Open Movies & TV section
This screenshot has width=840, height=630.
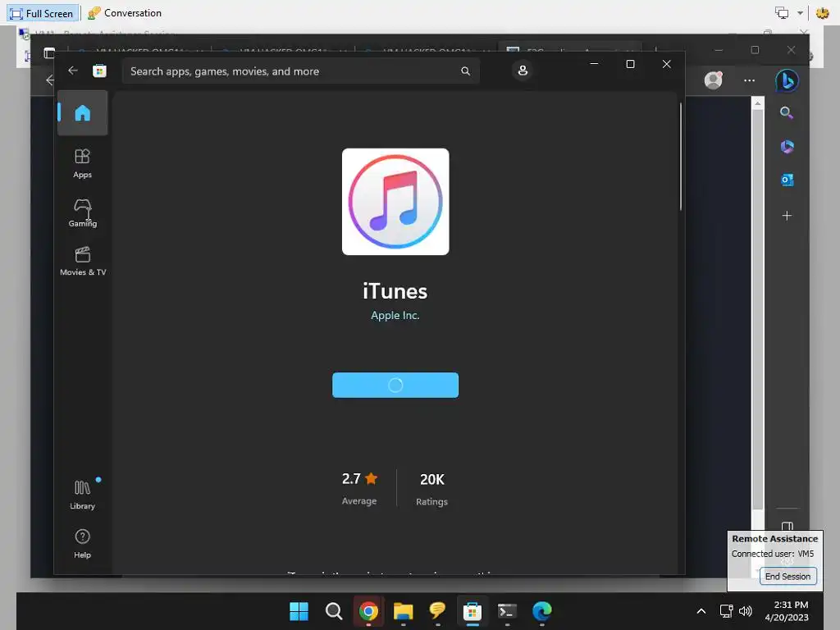83,261
